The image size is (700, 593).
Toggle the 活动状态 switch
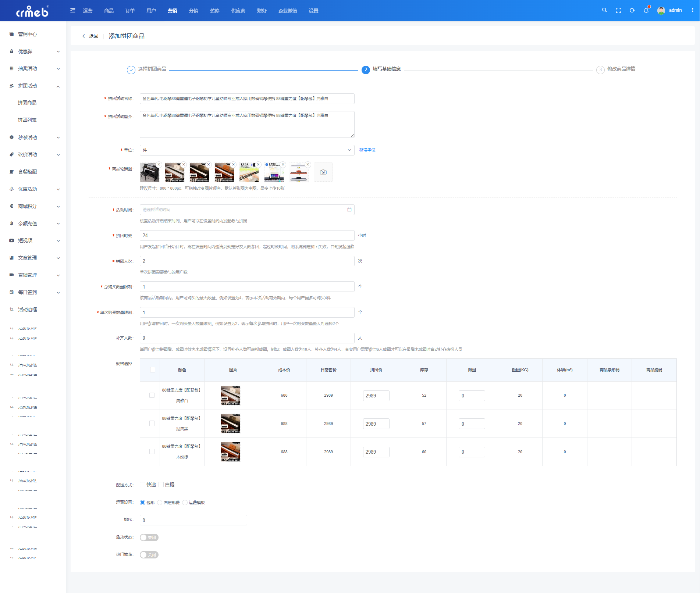pyautogui.click(x=149, y=537)
